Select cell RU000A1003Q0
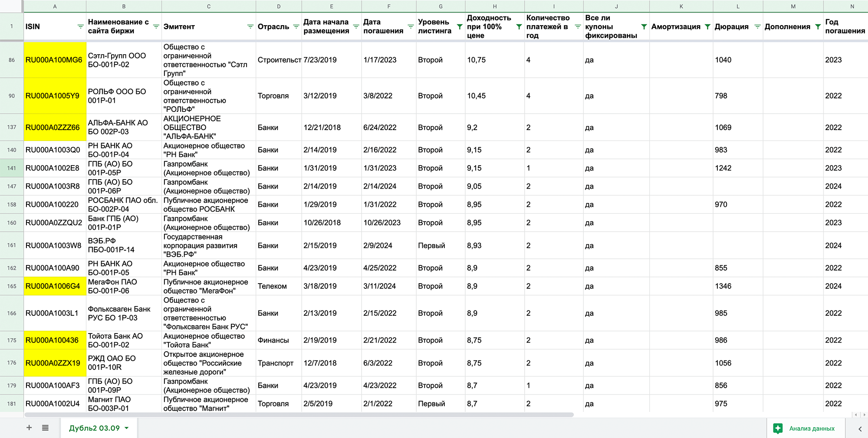 click(55, 150)
